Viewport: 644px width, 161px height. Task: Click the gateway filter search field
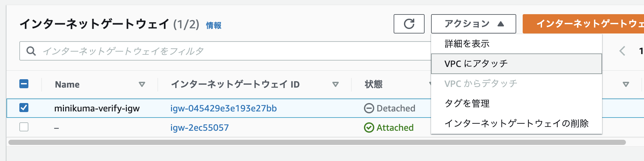pos(226,51)
